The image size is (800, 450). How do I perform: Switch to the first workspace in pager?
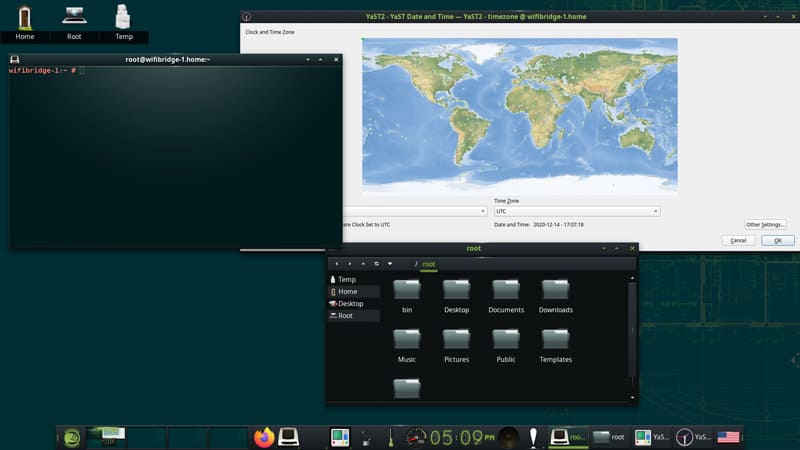pos(107,437)
